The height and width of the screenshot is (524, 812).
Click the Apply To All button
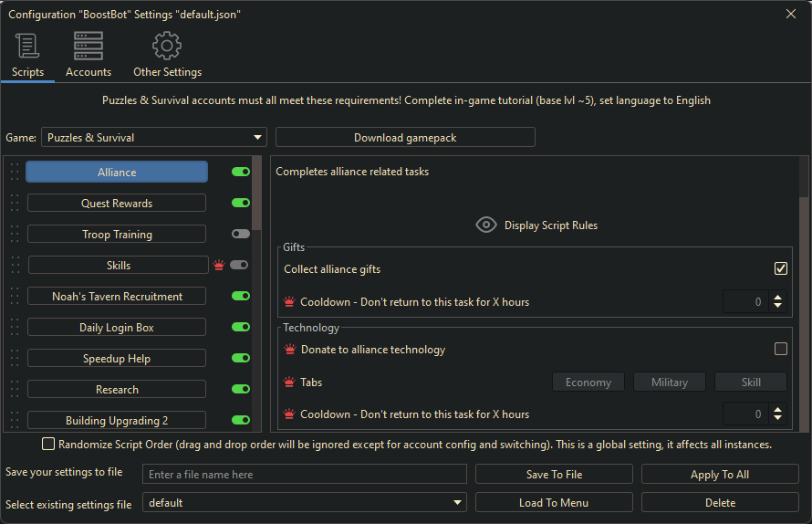tap(720, 474)
